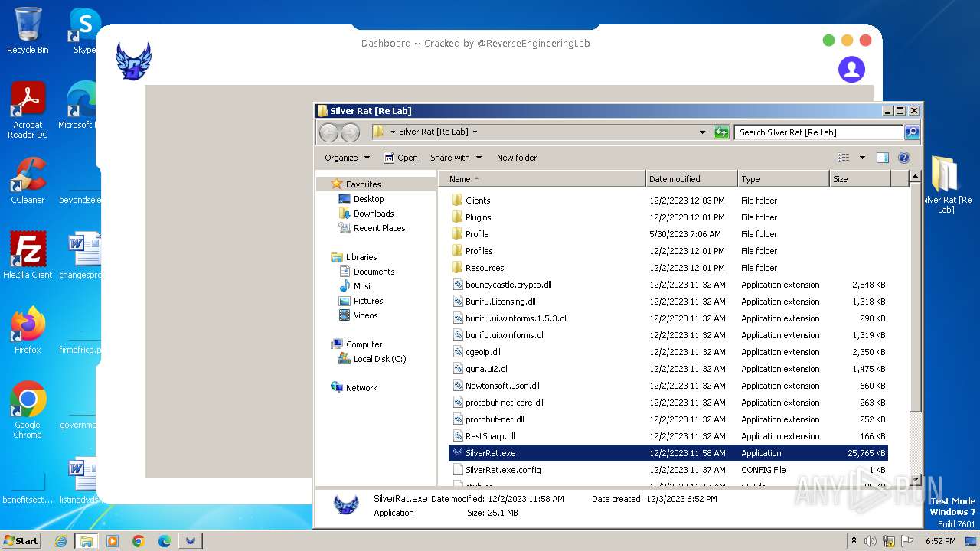This screenshot has width=980, height=551.
Task: Select Newtonsoft.Json.dll file
Action: click(x=502, y=386)
